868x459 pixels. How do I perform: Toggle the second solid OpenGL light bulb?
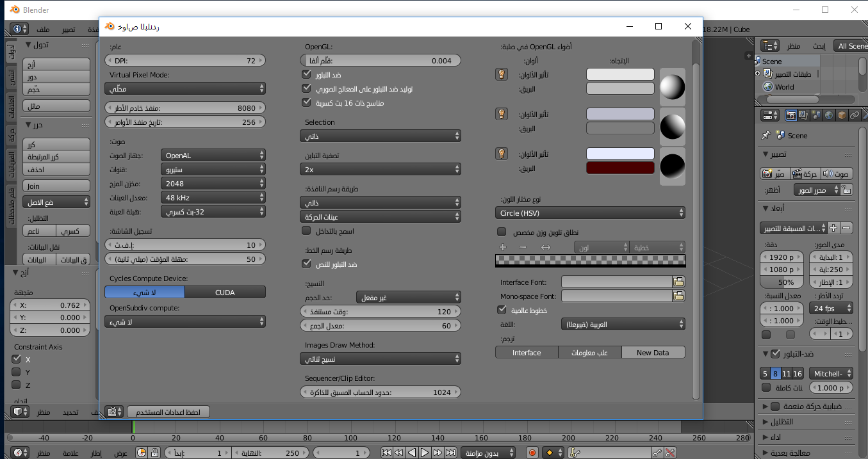click(x=502, y=114)
